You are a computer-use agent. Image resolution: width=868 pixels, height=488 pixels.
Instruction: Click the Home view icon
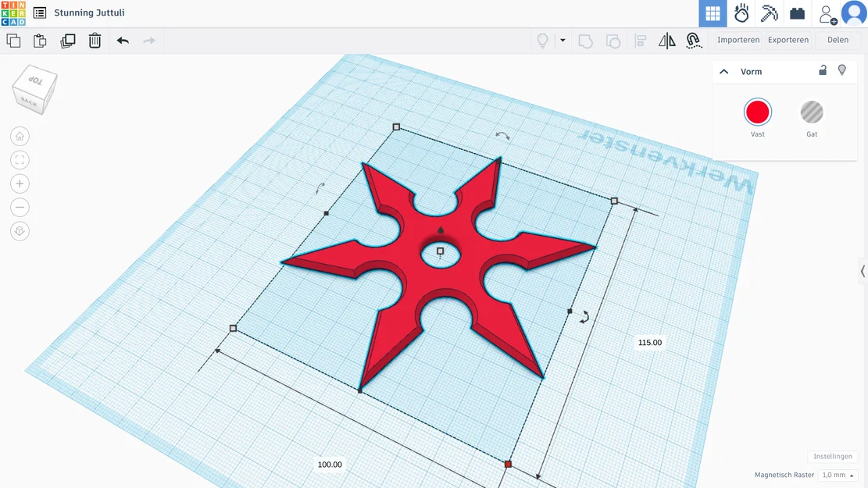(x=20, y=136)
